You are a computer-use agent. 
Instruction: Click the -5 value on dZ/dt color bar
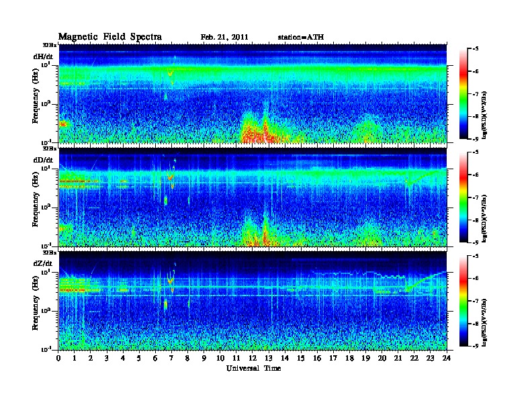click(x=476, y=256)
